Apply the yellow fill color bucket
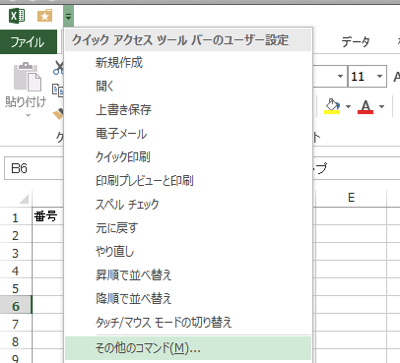 (332, 106)
